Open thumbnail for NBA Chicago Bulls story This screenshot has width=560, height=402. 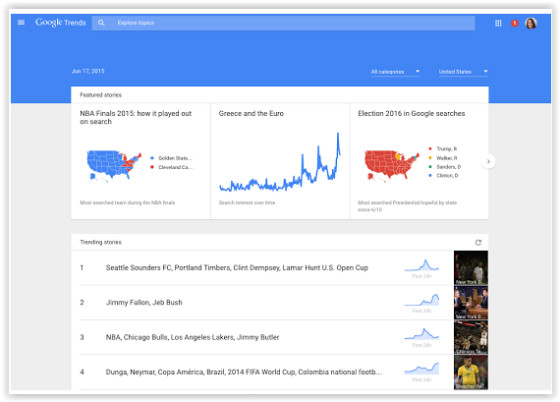pos(471,337)
